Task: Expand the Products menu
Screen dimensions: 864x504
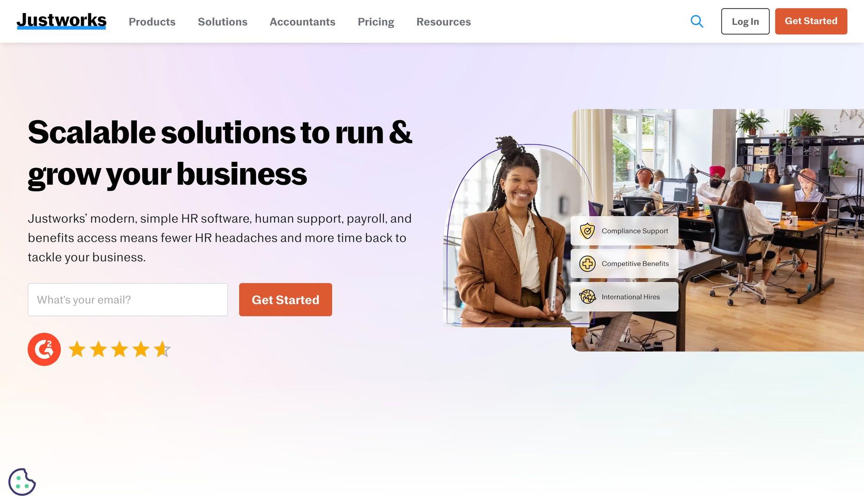Action: [x=152, y=22]
